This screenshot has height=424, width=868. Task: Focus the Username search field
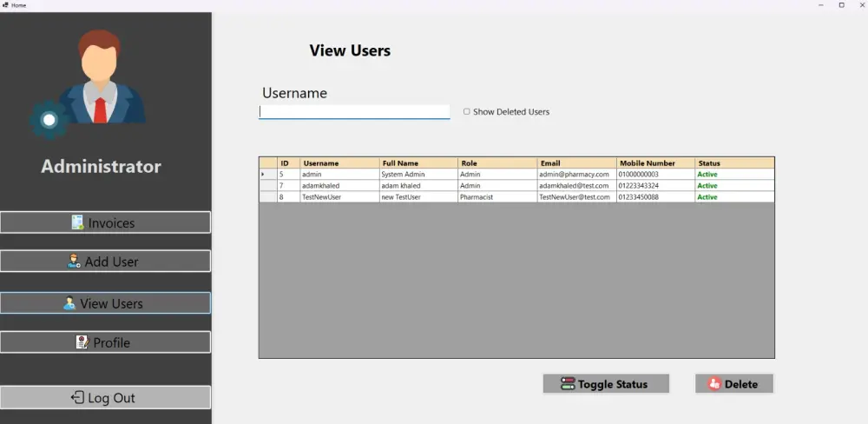(354, 112)
